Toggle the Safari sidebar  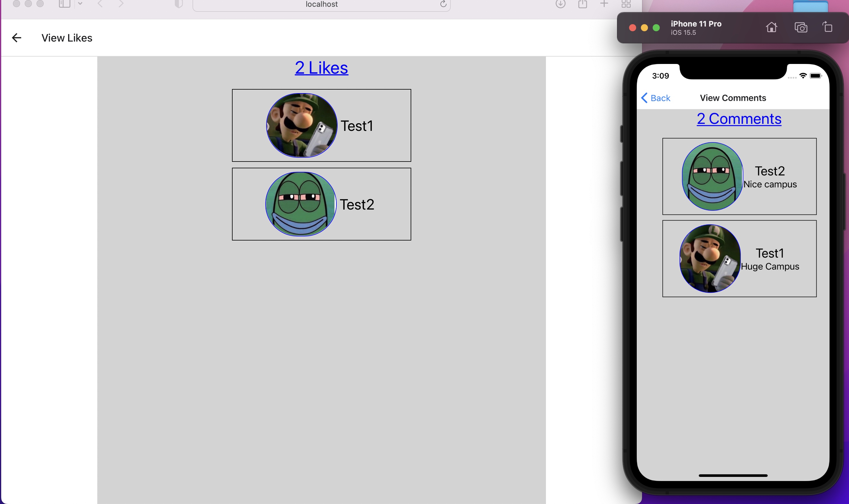click(64, 4)
